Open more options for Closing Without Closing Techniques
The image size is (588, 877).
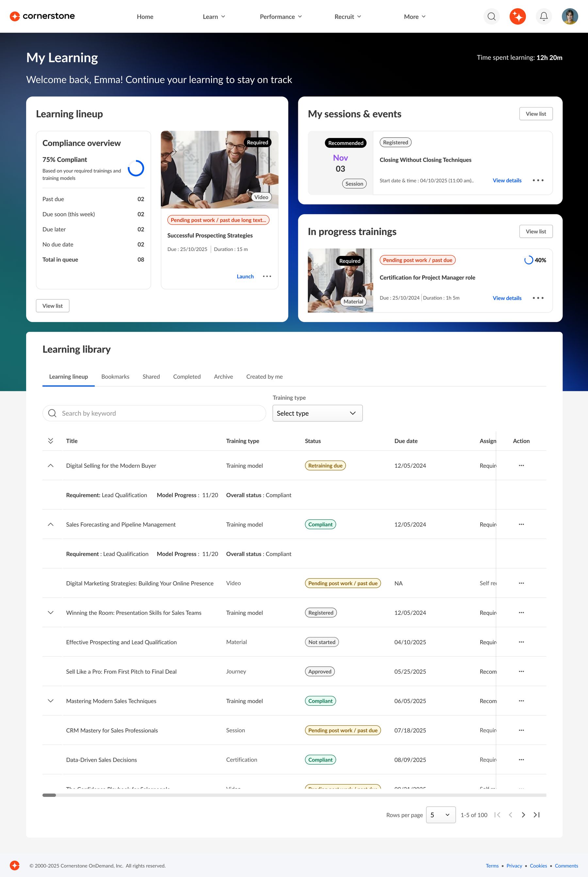coord(538,180)
